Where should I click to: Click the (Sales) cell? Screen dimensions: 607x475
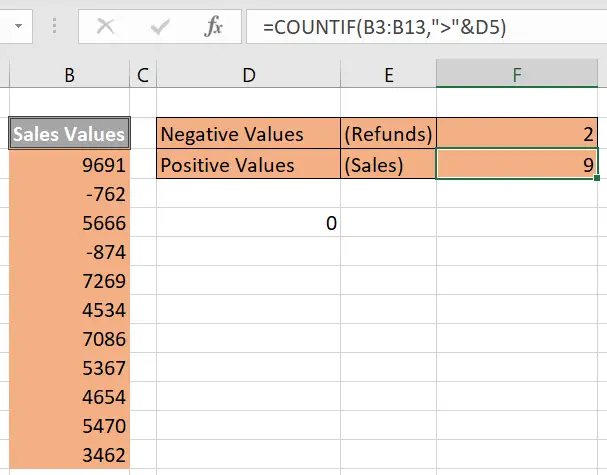388,163
